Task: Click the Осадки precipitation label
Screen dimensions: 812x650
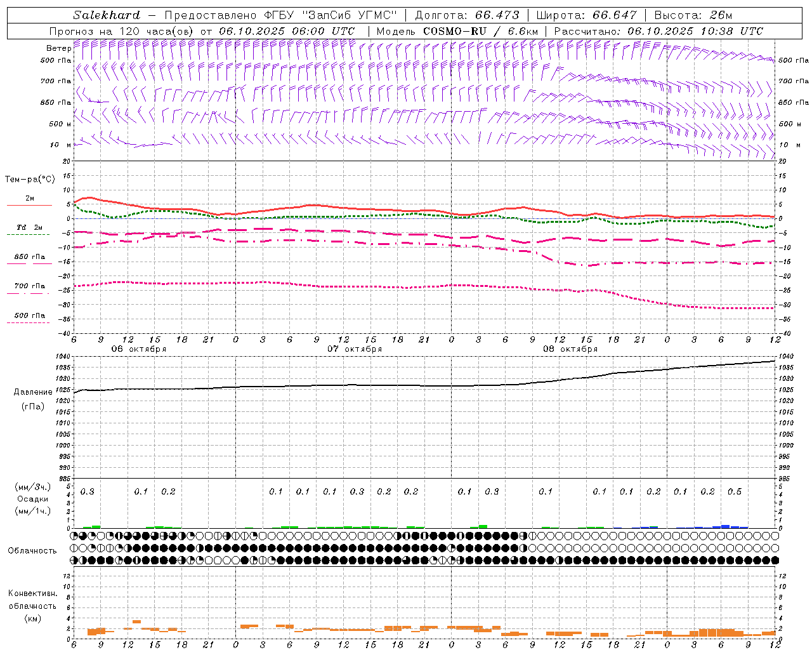Action: click(x=33, y=499)
